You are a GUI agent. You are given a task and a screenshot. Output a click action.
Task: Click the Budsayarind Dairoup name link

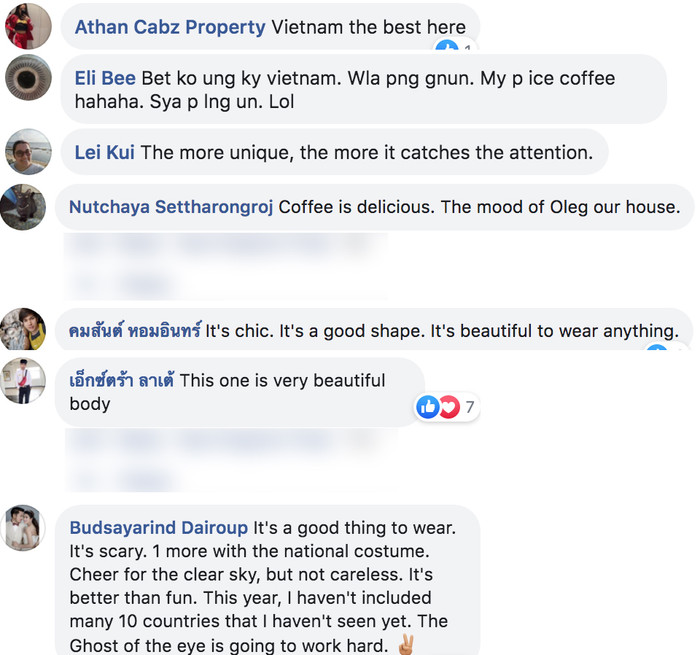[x=159, y=527]
